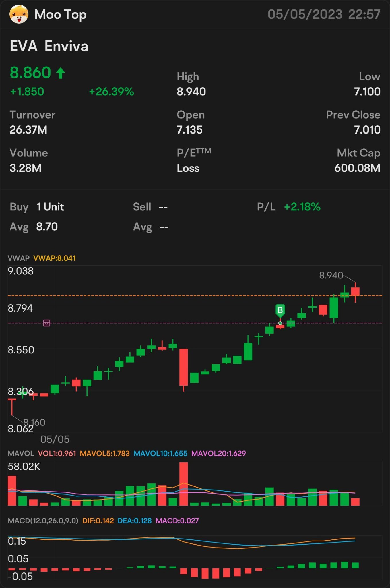Click the Turnover value 26.37M
The height and width of the screenshot is (588, 390).
[x=28, y=130]
